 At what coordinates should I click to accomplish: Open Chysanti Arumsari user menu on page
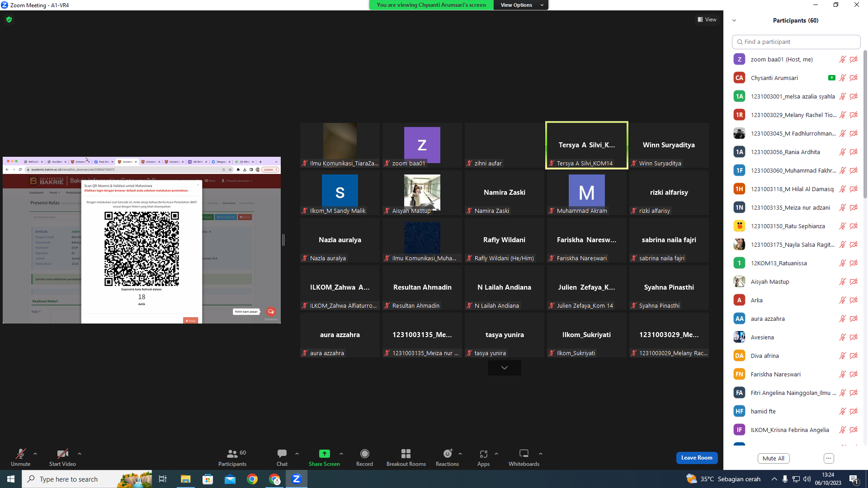236,181
